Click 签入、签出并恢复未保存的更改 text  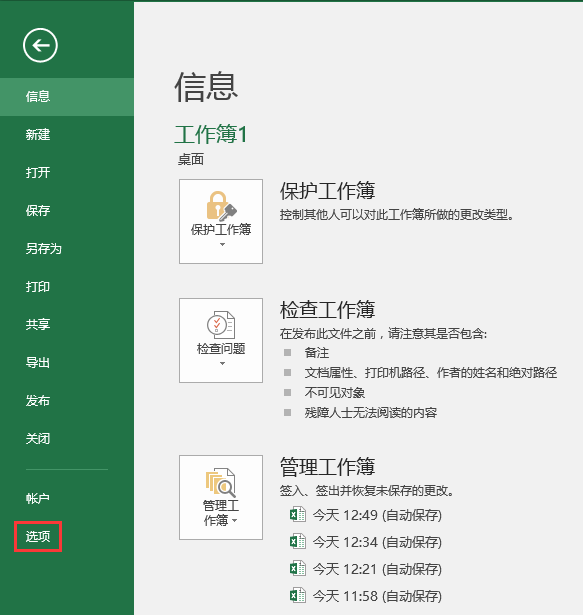click(x=367, y=491)
